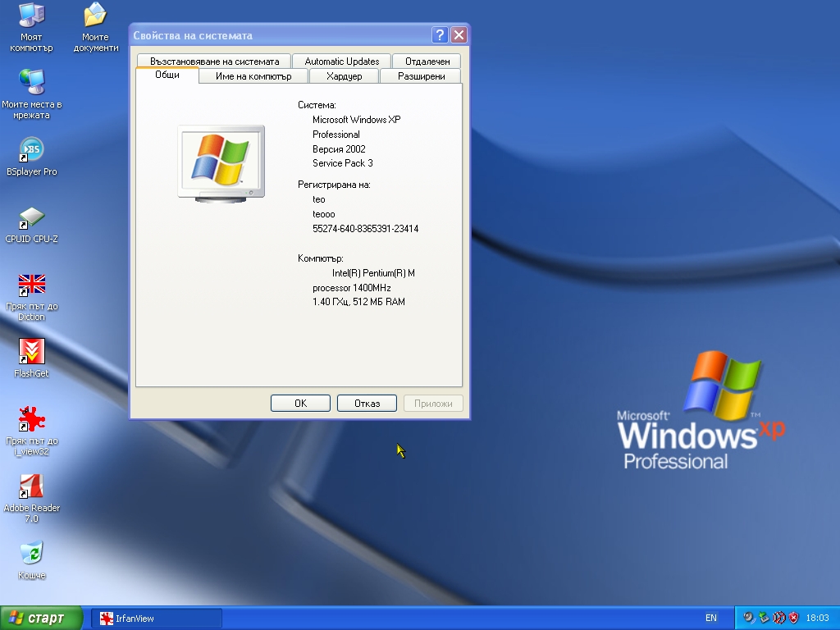Screen dimensions: 840x630
Task: Close the Свойства на системата dialog
Action: click(459, 35)
